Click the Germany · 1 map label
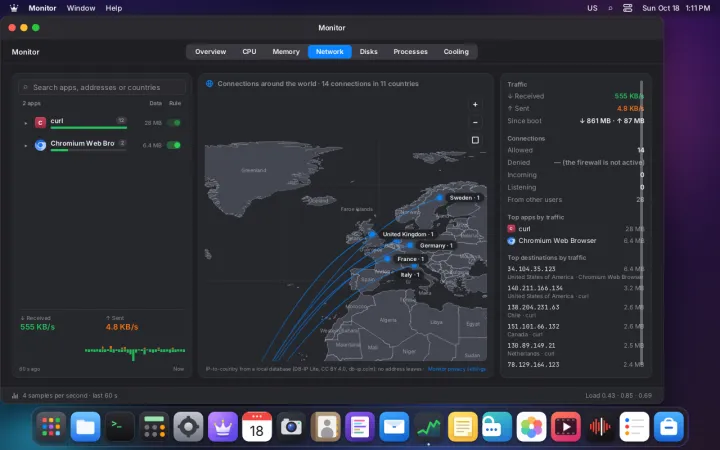This screenshot has width=720, height=450. point(436,246)
